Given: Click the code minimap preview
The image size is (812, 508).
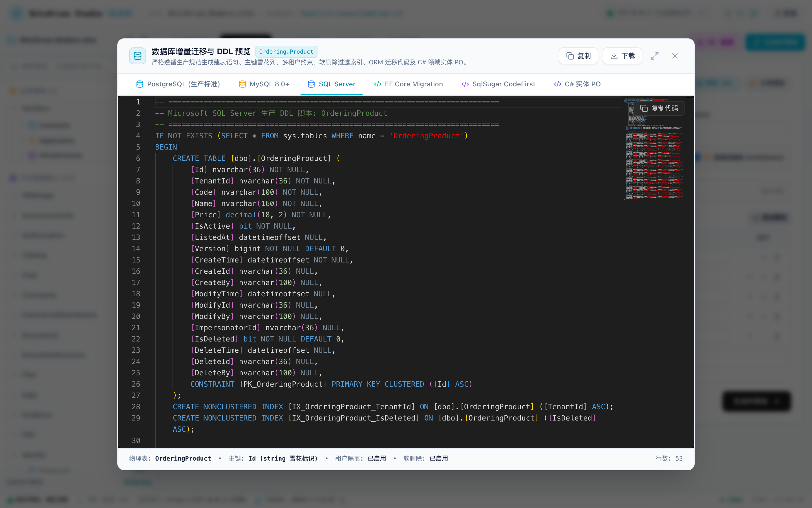Looking at the screenshot, I should 654,148.
